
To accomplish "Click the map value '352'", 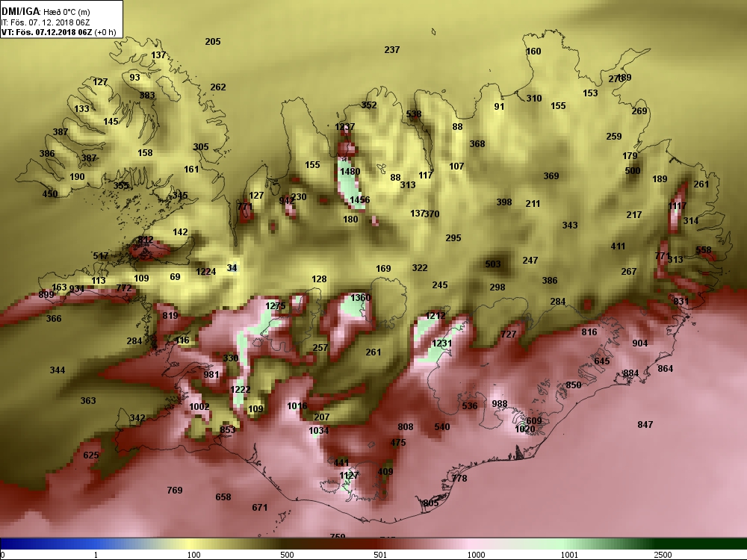I will pos(369,106).
